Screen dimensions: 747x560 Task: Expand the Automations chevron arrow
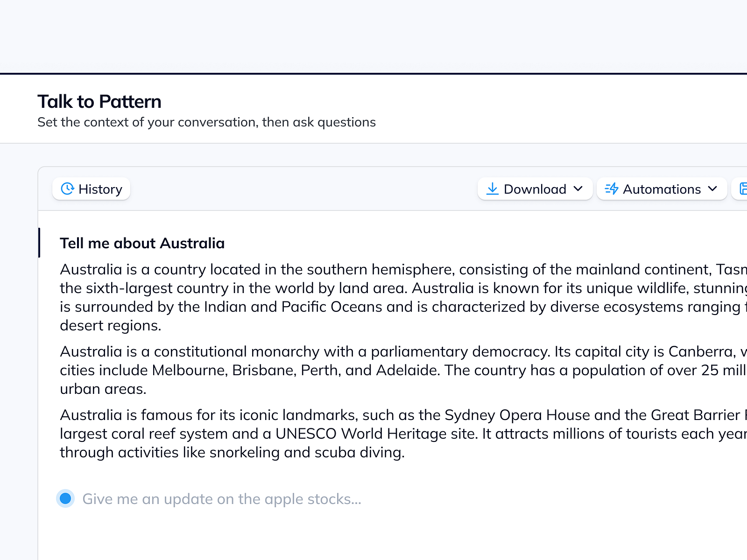(x=712, y=189)
